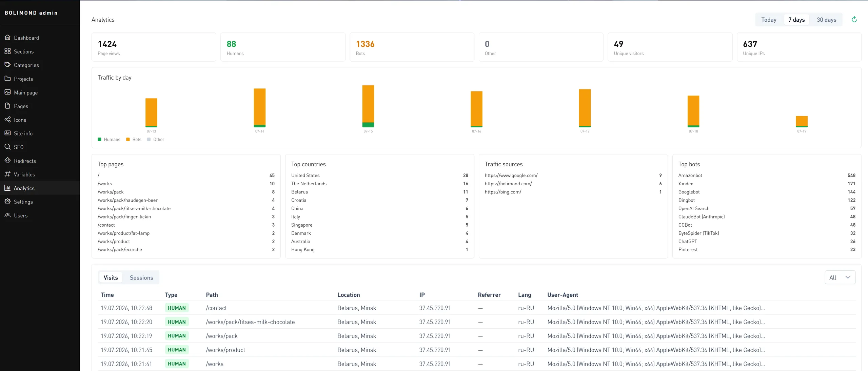Switch to the Sessions tab
This screenshot has width=868, height=371.
point(141,277)
